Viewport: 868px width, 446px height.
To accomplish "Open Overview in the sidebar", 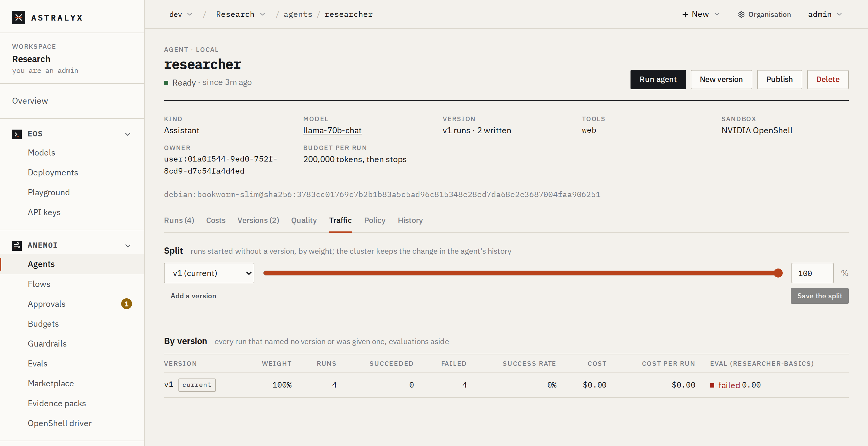I will click(x=30, y=101).
